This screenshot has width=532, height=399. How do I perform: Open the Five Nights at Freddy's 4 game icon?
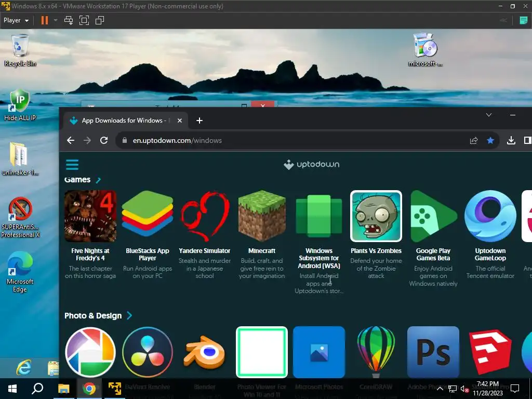pos(90,216)
